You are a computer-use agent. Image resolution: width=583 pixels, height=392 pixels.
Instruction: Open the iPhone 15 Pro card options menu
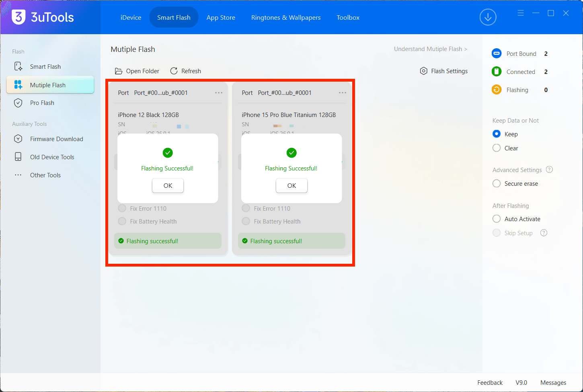tap(342, 92)
